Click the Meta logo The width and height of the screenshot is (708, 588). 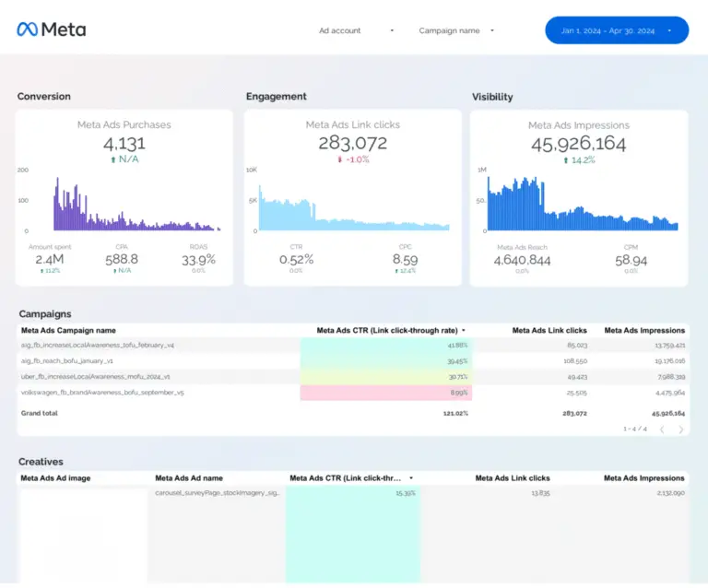(x=51, y=29)
